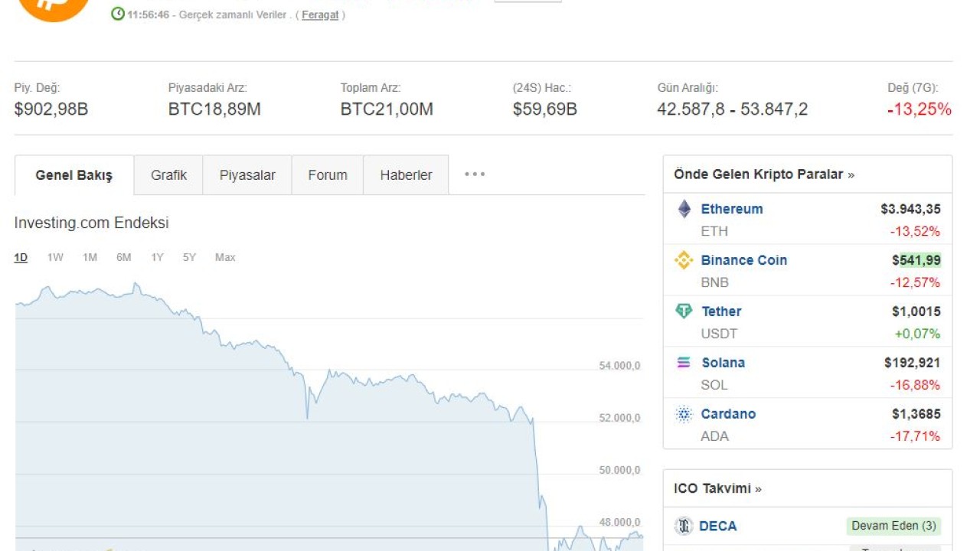The height and width of the screenshot is (551, 980).
Task: Click the Solana logo icon
Action: tap(684, 363)
